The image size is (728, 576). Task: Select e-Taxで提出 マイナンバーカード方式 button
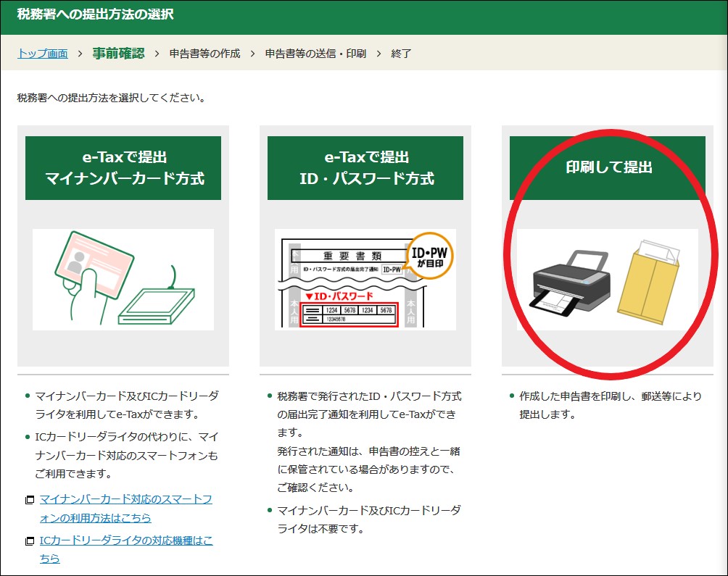(x=123, y=168)
